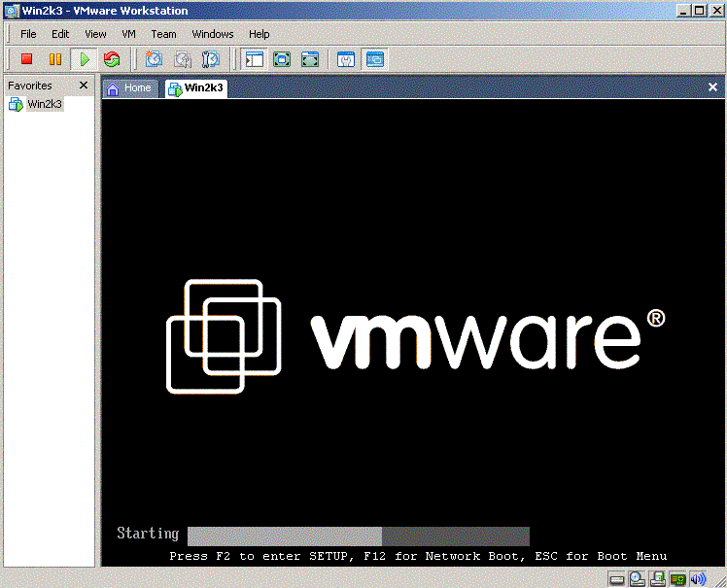Show the summary view icon
The image size is (727, 588).
click(346, 59)
